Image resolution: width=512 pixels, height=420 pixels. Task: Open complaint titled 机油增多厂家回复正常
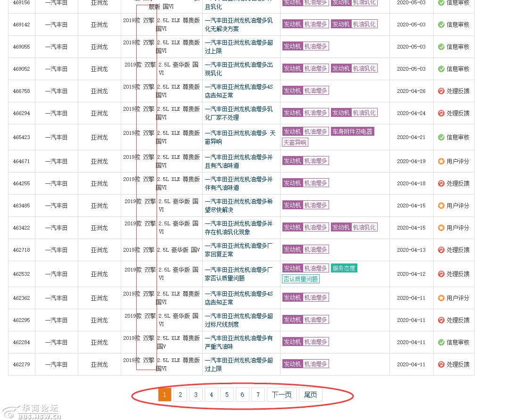click(x=239, y=250)
